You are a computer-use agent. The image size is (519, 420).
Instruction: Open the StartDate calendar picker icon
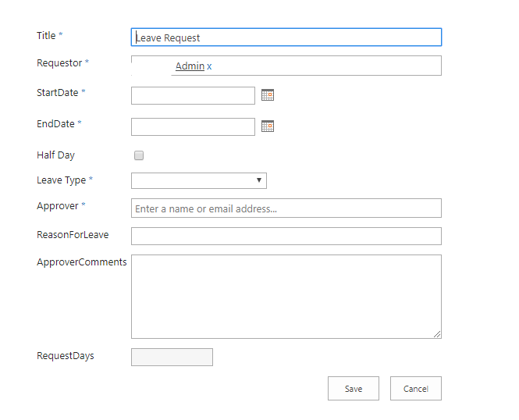[268, 95]
